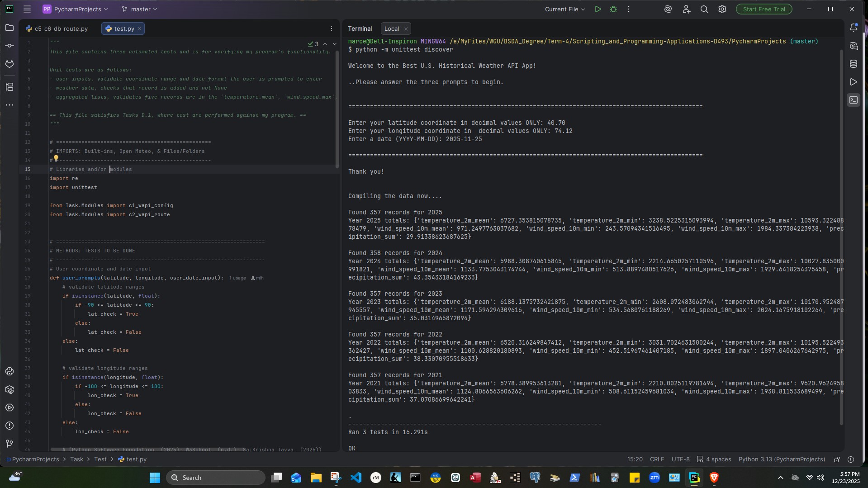Open the master branch dropdown
868x488 pixels.
click(139, 9)
